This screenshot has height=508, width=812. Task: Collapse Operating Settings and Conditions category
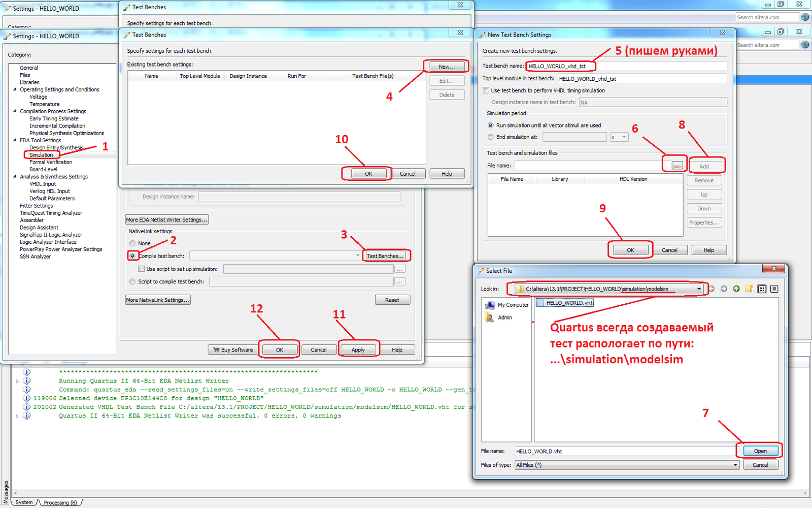[x=15, y=89]
